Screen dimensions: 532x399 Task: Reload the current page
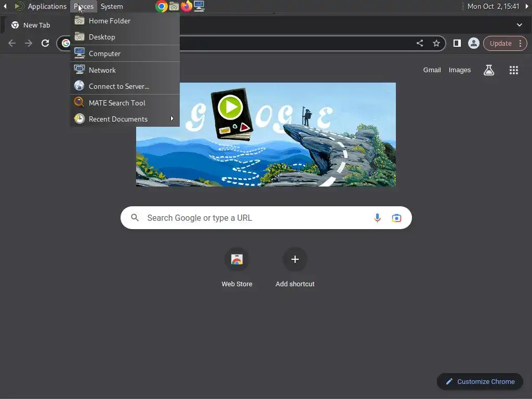click(45, 43)
